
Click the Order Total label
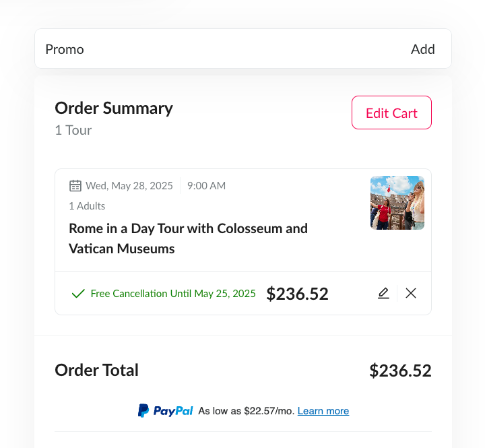pyautogui.click(x=96, y=370)
